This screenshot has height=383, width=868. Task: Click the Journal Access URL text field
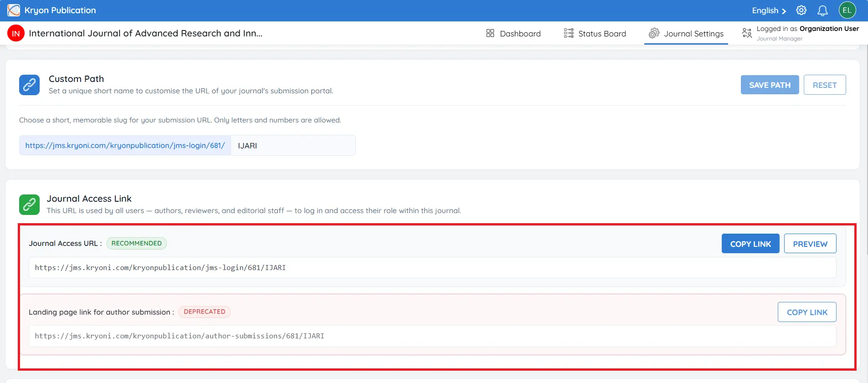(432, 268)
